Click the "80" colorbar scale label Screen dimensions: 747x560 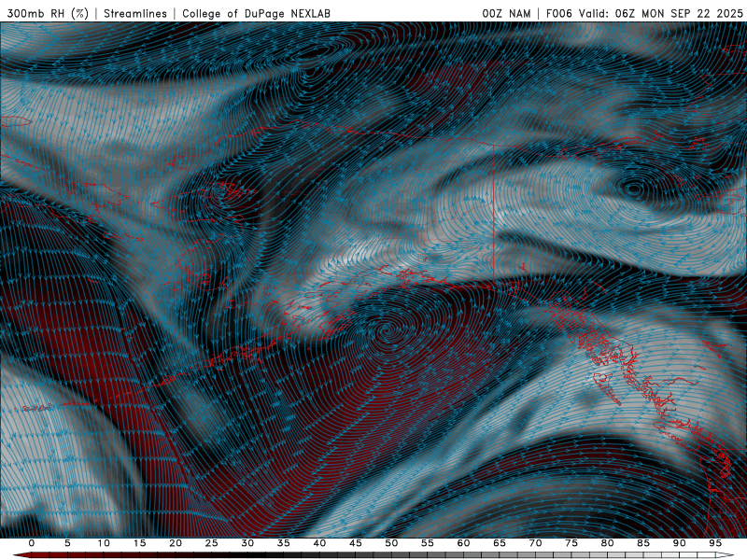[607, 543]
